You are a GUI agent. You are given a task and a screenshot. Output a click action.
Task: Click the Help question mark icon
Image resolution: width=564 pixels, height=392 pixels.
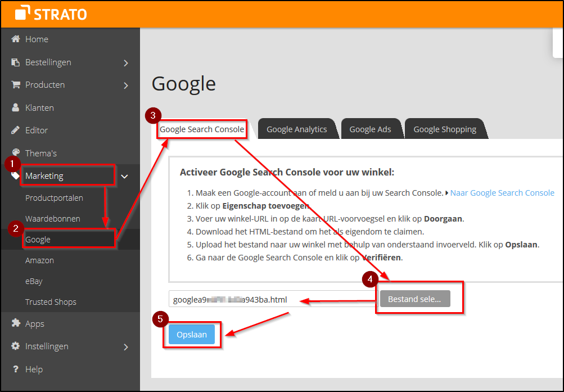tap(16, 370)
